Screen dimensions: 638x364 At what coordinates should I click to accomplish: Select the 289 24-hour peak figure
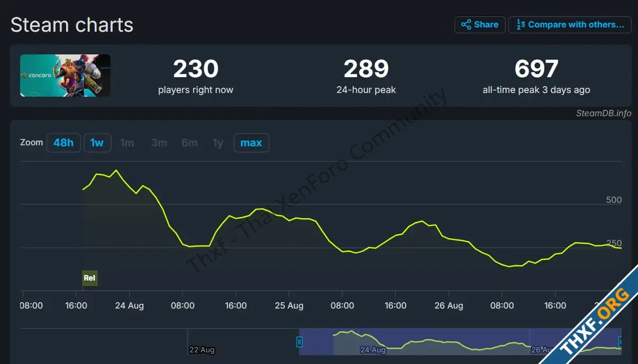[366, 69]
